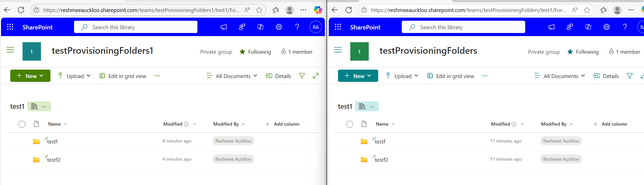Expand the green New dropdown in the left window
This screenshot has width=644, height=185.
[30, 76]
